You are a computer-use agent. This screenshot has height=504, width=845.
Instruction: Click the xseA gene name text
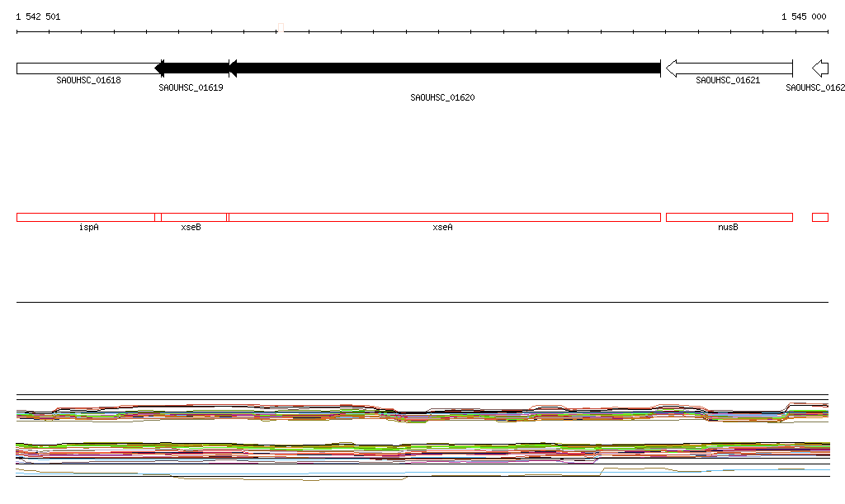[442, 227]
